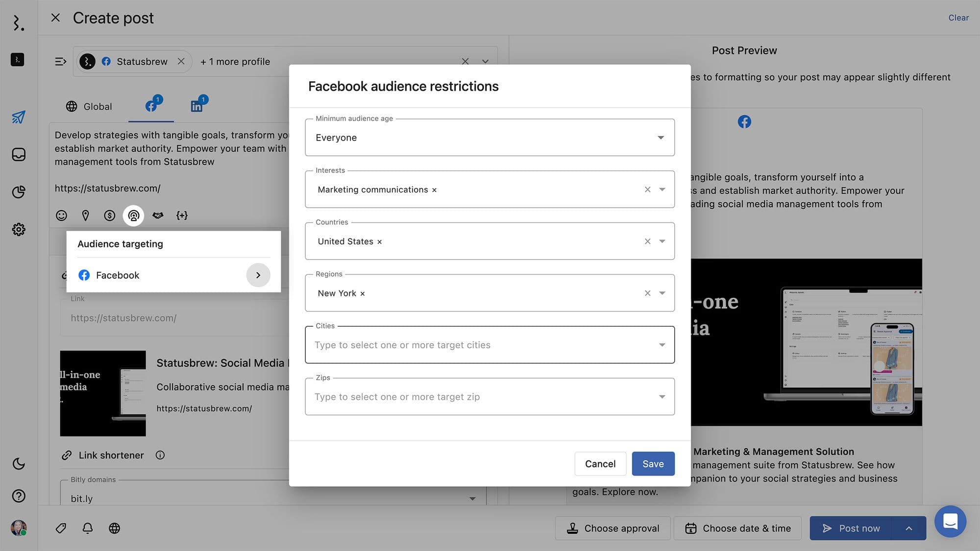Click preview image in Post Preview
This screenshot has width=980, height=551.
[x=806, y=342]
